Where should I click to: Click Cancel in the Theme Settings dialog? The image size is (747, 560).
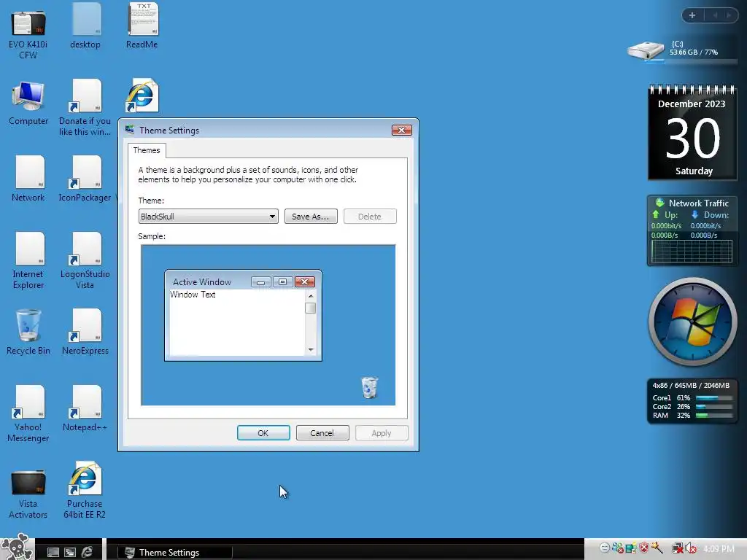[x=322, y=433]
